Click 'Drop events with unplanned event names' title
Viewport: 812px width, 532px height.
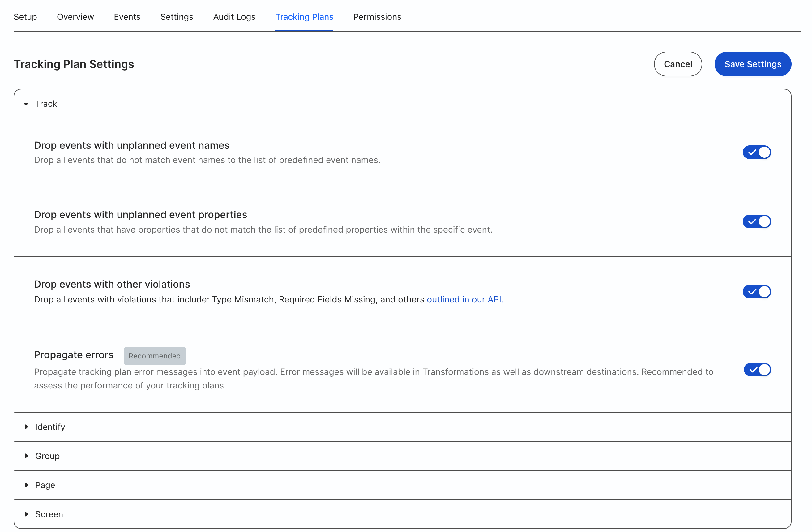tap(132, 145)
